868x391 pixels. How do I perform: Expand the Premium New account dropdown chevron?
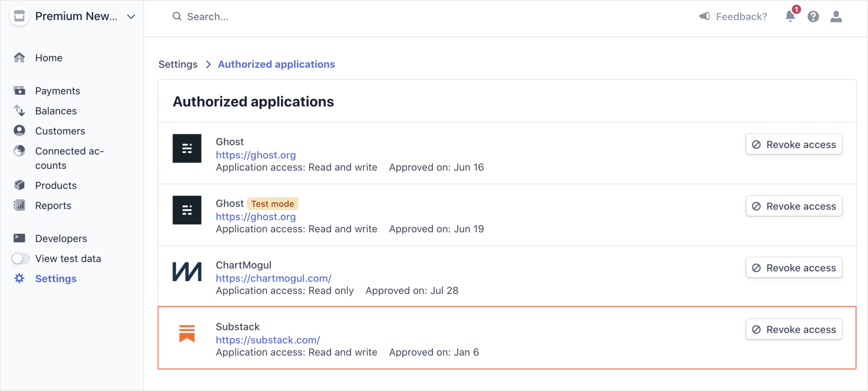coord(131,17)
